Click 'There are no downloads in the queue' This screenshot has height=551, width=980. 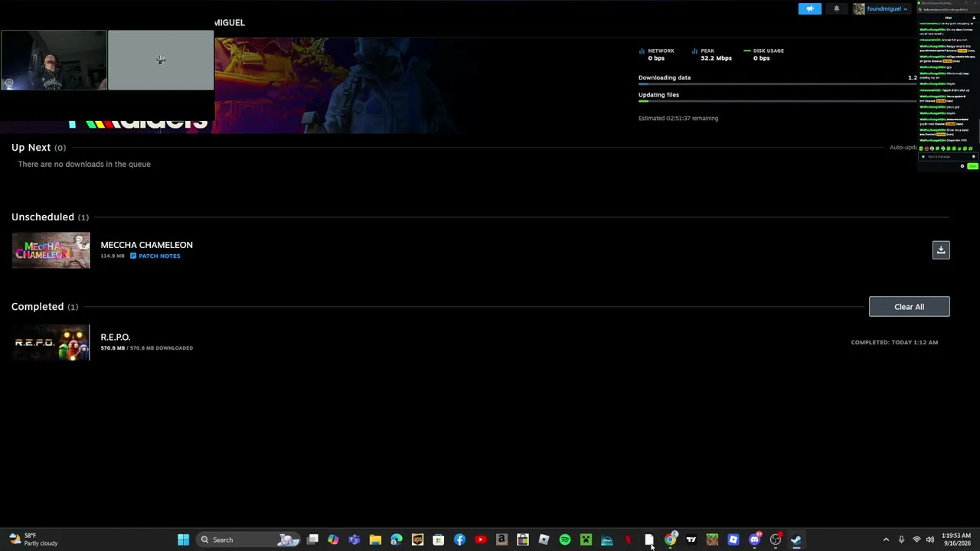(84, 164)
